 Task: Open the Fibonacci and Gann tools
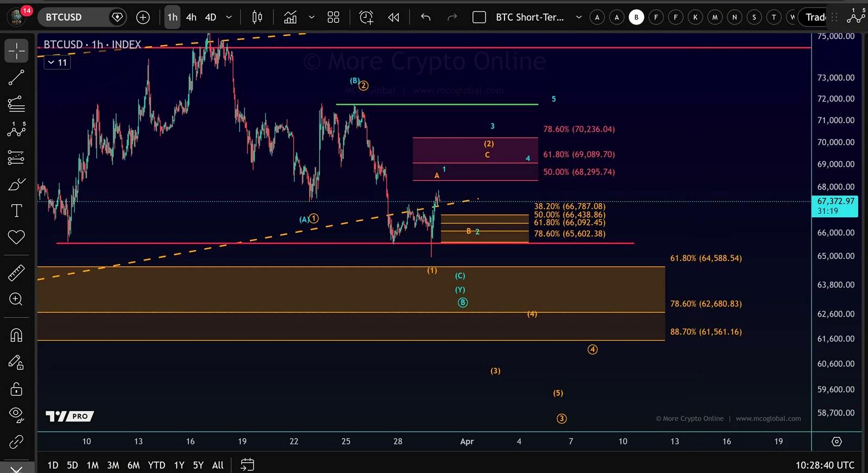tap(16, 104)
